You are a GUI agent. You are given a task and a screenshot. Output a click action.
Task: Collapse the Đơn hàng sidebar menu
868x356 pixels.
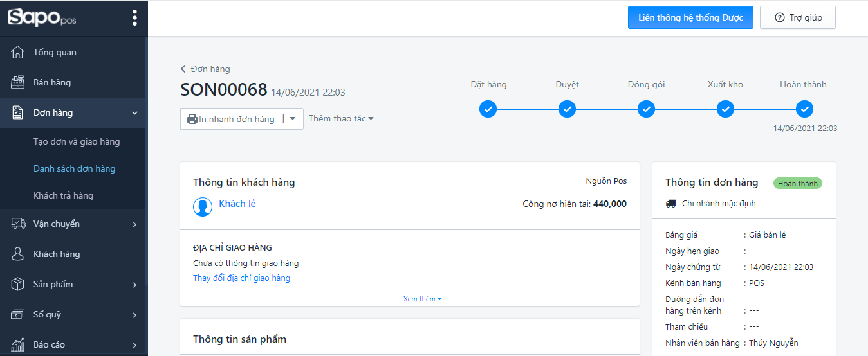pyautogui.click(x=134, y=113)
